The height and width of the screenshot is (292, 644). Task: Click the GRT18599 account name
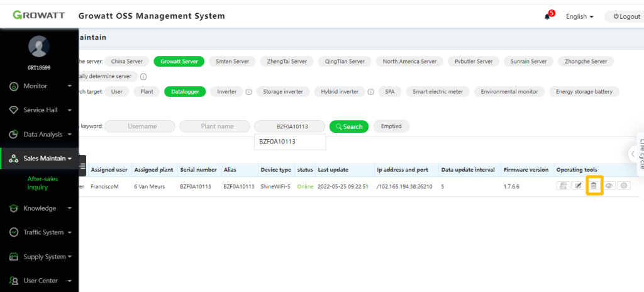pos(39,67)
